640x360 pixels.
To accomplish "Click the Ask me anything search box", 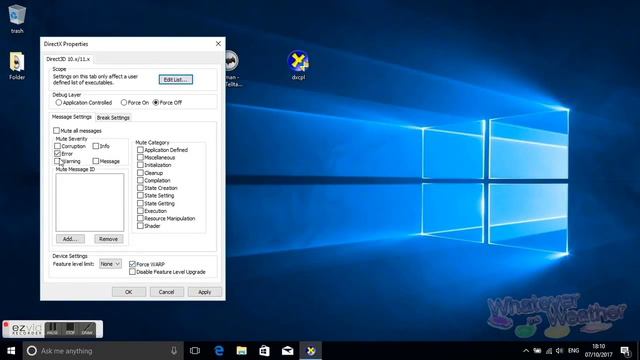I will coord(102,351).
